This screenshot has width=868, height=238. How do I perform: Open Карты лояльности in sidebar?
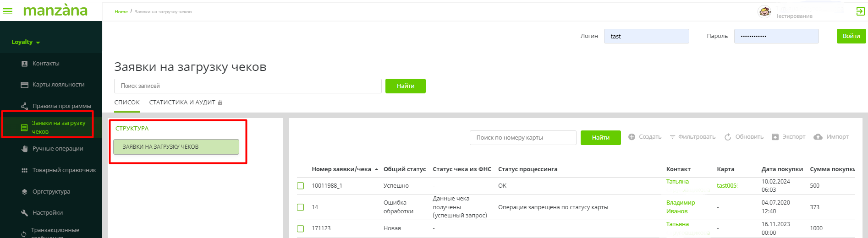pyautogui.click(x=58, y=85)
